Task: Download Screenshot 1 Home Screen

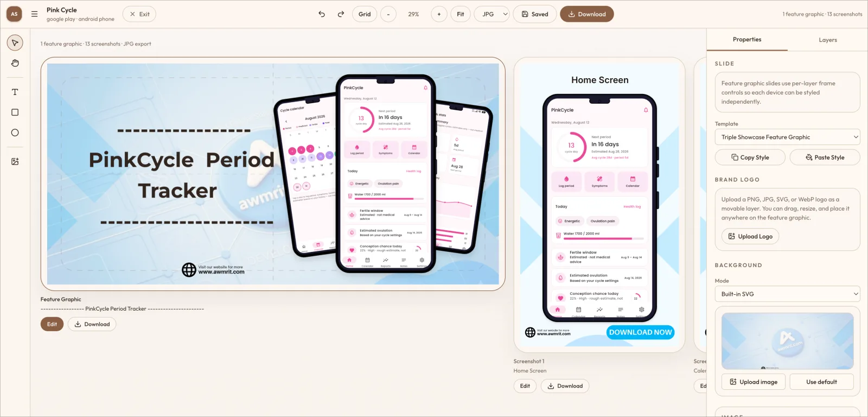Action: pyautogui.click(x=565, y=386)
